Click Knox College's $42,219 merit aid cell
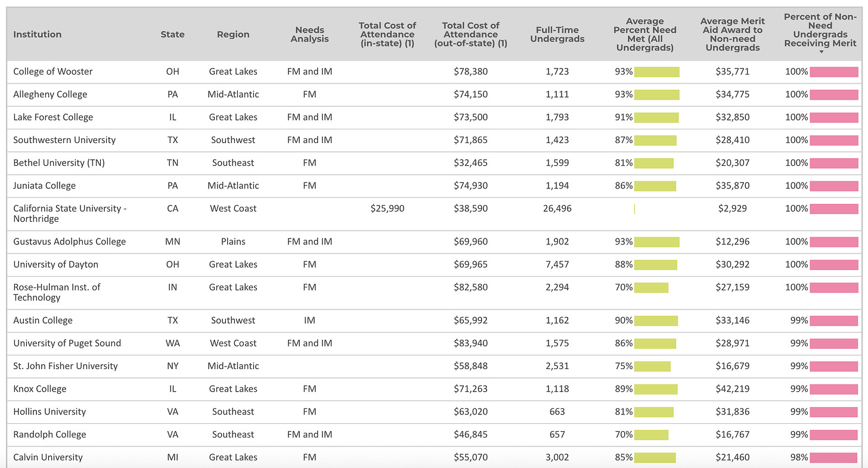This screenshot has width=868, height=468. pos(732,389)
